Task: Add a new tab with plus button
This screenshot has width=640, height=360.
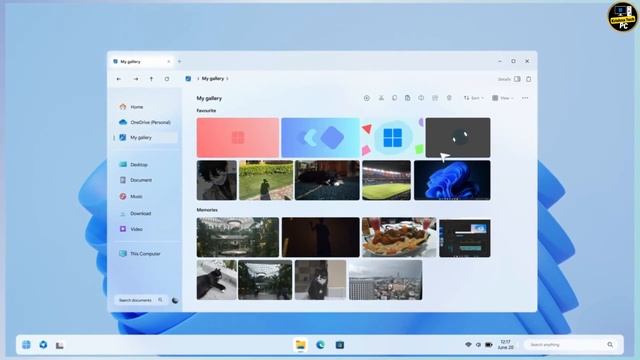Action: (179, 62)
